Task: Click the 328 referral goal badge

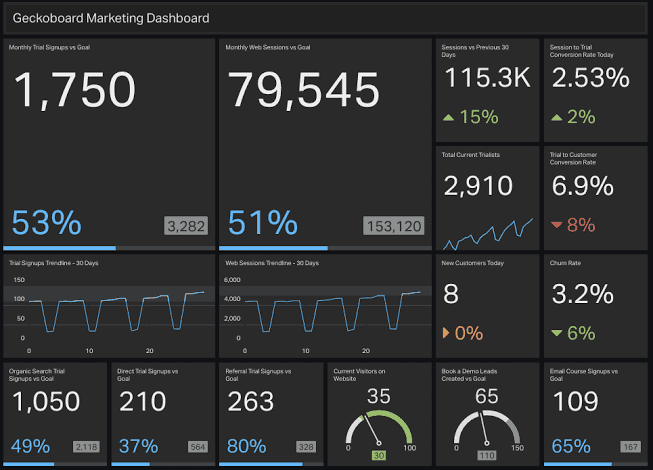Action: coord(306,447)
